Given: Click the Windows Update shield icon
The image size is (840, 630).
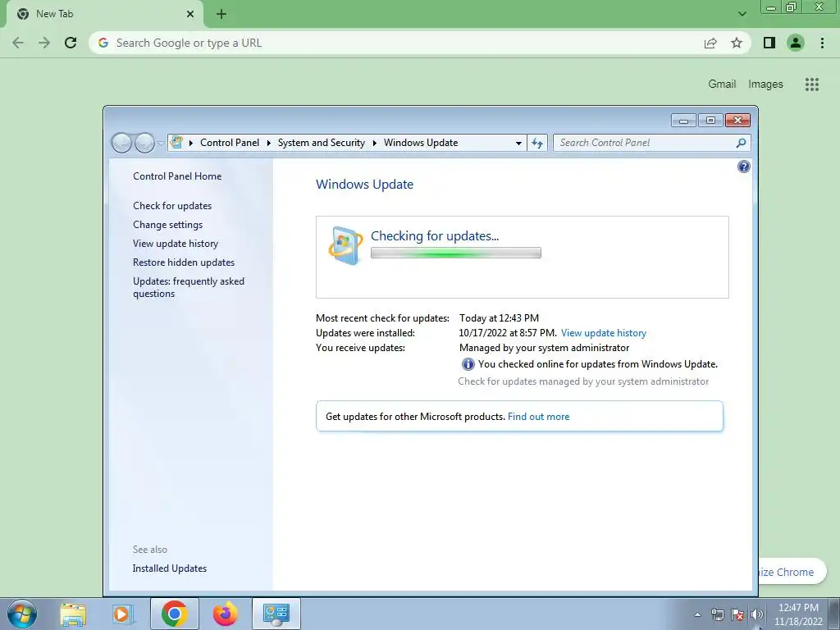Looking at the screenshot, I should pos(345,245).
